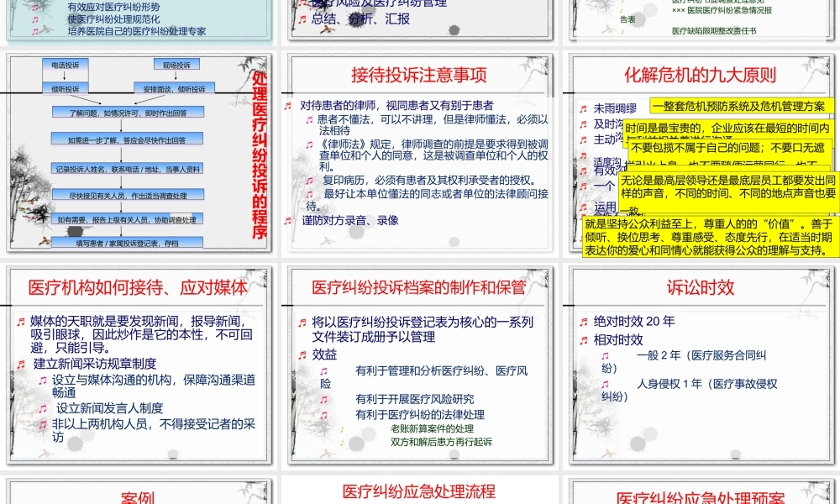Screen dimensions: 840x504
Task: Click the 记录投诉人姓名 flowchart step
Action: pos(127,168)
